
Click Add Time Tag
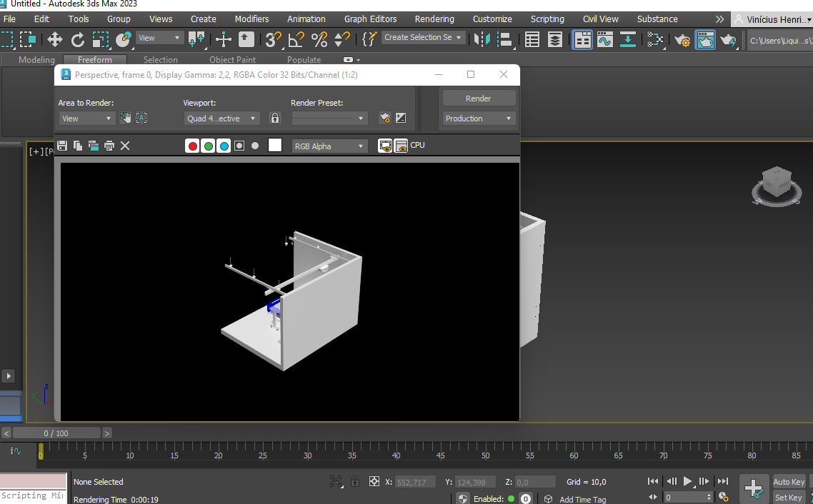[582, 499]
